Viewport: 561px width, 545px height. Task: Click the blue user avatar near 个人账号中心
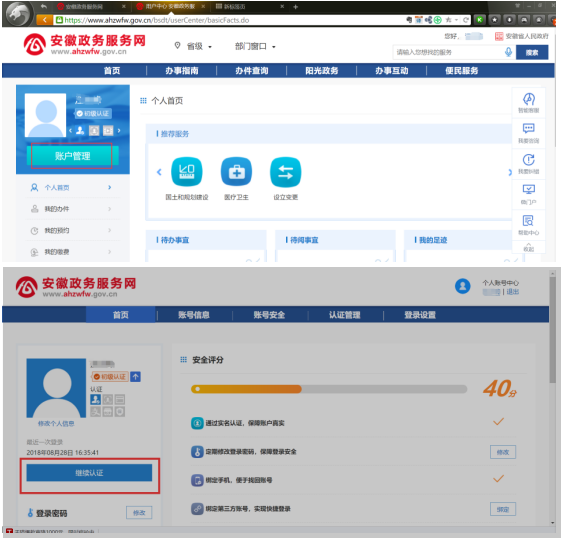click(x=463, y=286)
